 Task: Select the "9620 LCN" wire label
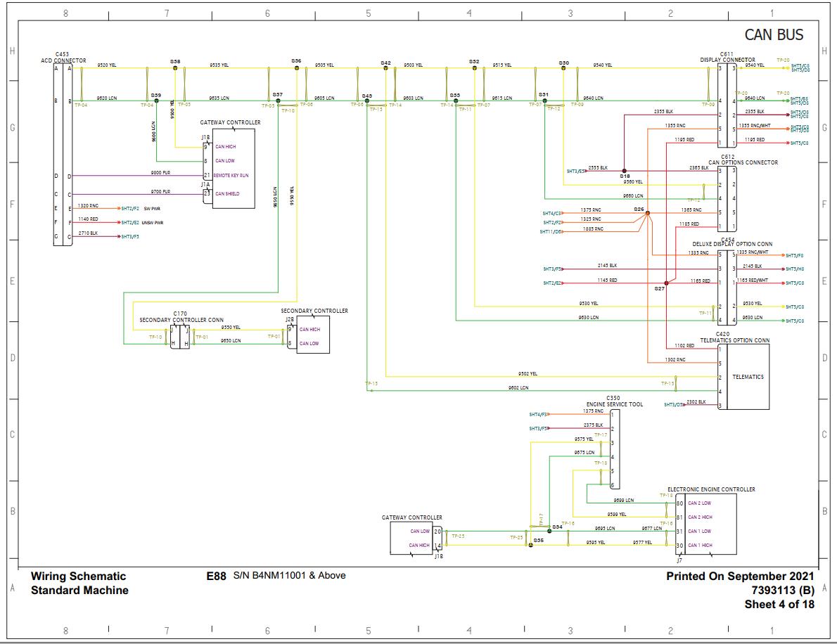coord(107,98)
